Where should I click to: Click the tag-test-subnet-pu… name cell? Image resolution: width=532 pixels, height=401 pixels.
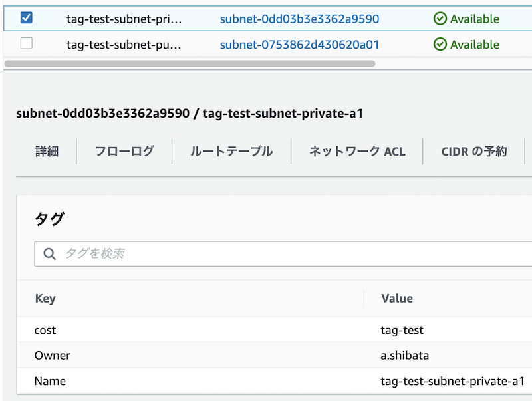pos(124,45)
